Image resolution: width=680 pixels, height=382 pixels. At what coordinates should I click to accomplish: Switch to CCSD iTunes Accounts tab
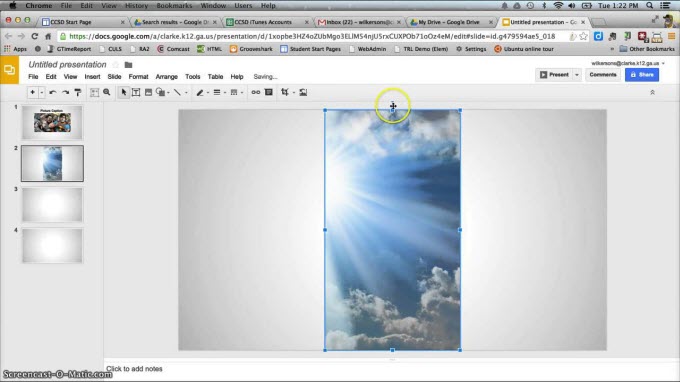(266, 22)
